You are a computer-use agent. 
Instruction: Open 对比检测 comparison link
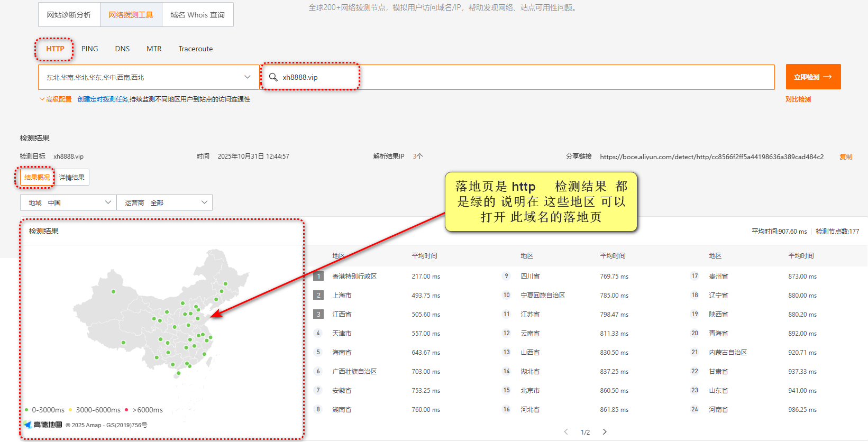point(798,99)
